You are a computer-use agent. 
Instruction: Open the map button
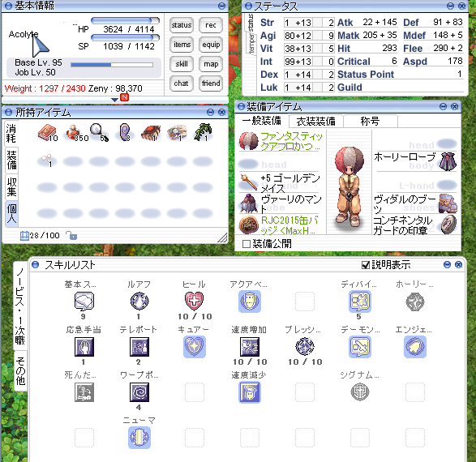pos(211,64)
